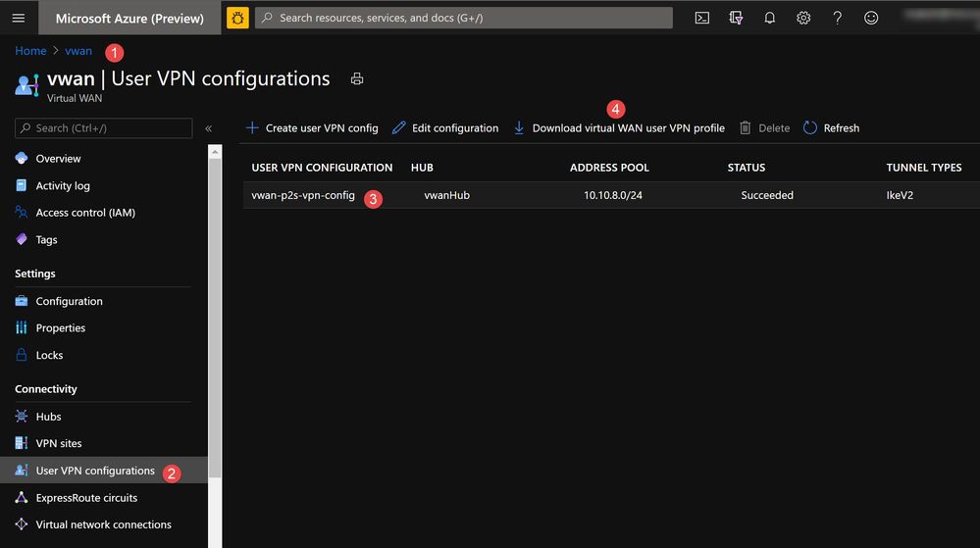Open Virtual network connections
Viewport: 980px width, 548px height.
[104, 524]
